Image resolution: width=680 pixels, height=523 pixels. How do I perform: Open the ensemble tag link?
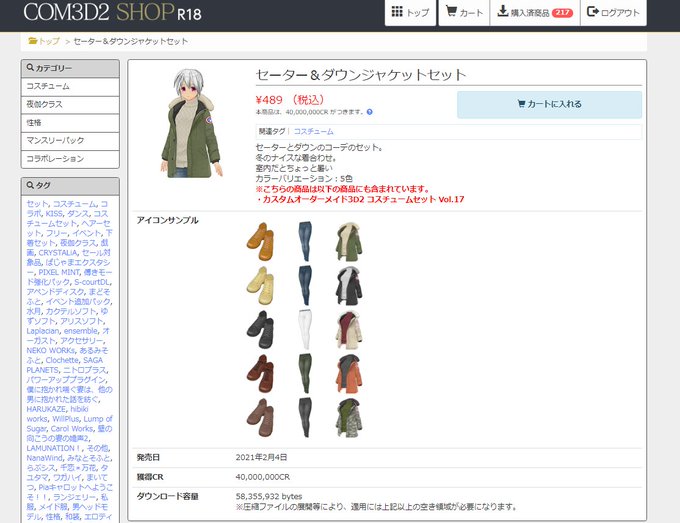(x=81, y=331)
